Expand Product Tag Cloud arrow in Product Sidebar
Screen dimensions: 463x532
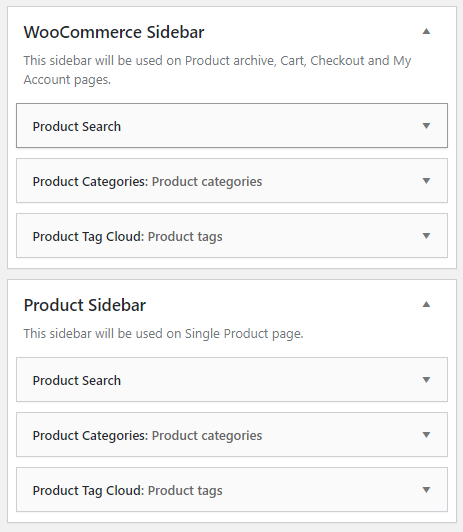coord(426,490)
